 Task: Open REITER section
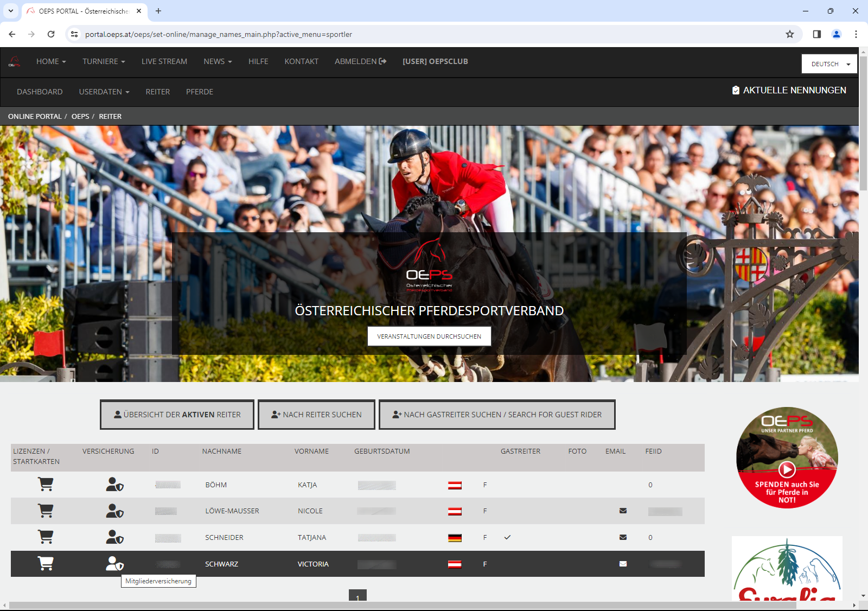[158, 92]
